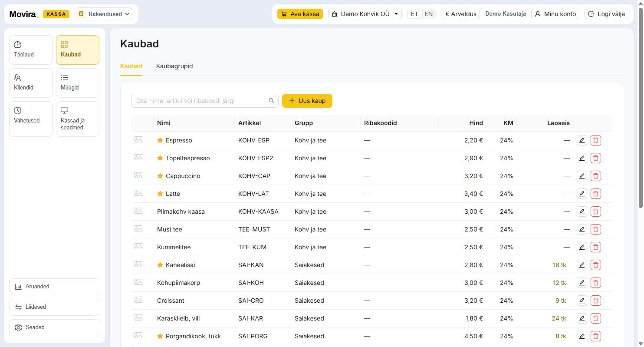Expand the Demo Kohvik OÜ company selector
Viewport: 644px width, 347px height.
tap(365, 14)
